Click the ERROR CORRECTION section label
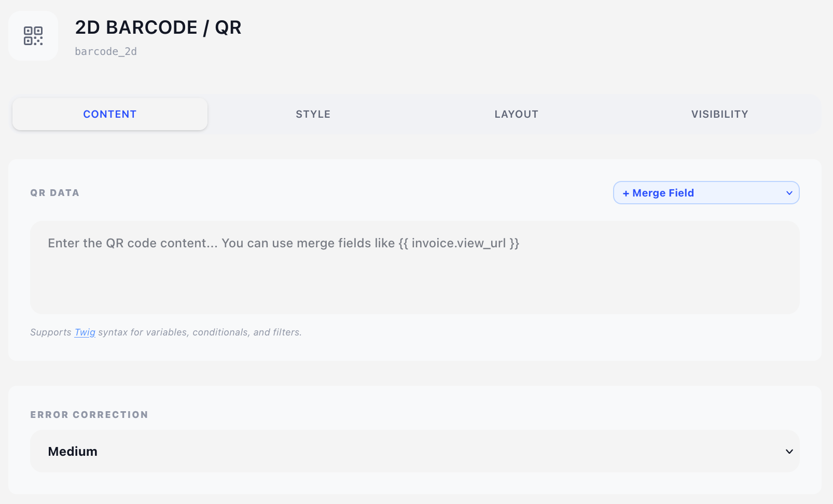 (x=89, y=415)
